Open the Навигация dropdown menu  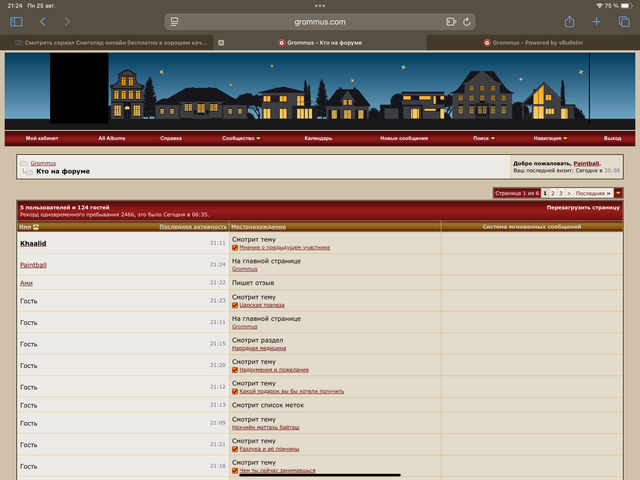[550, 138]
